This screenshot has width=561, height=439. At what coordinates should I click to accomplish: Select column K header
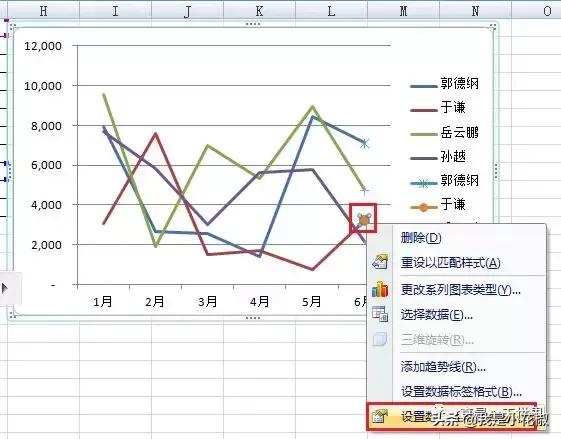tap(260, 11)
